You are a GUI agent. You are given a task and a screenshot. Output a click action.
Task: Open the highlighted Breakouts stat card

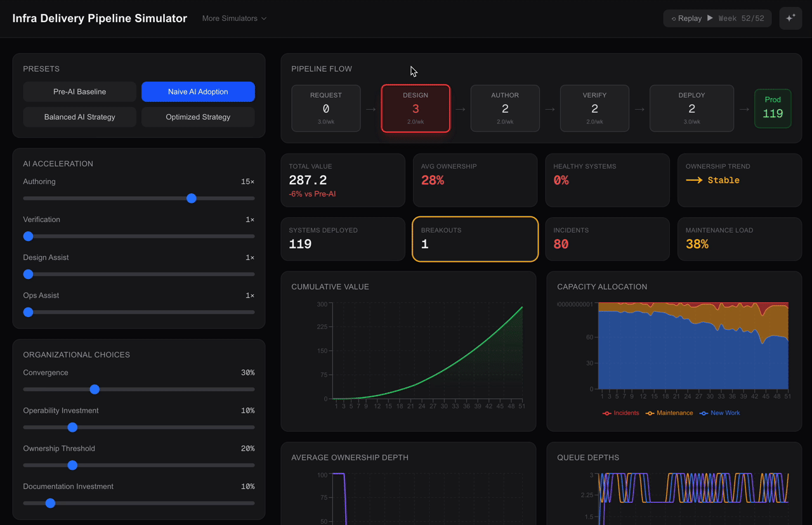click(475, 239)
